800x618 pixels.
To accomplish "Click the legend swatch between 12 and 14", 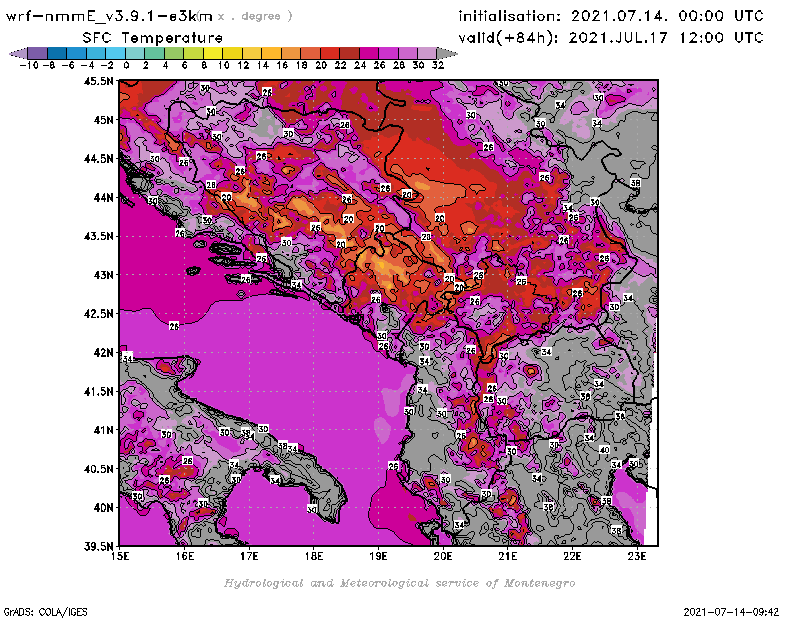I will [x=252, y=53].
